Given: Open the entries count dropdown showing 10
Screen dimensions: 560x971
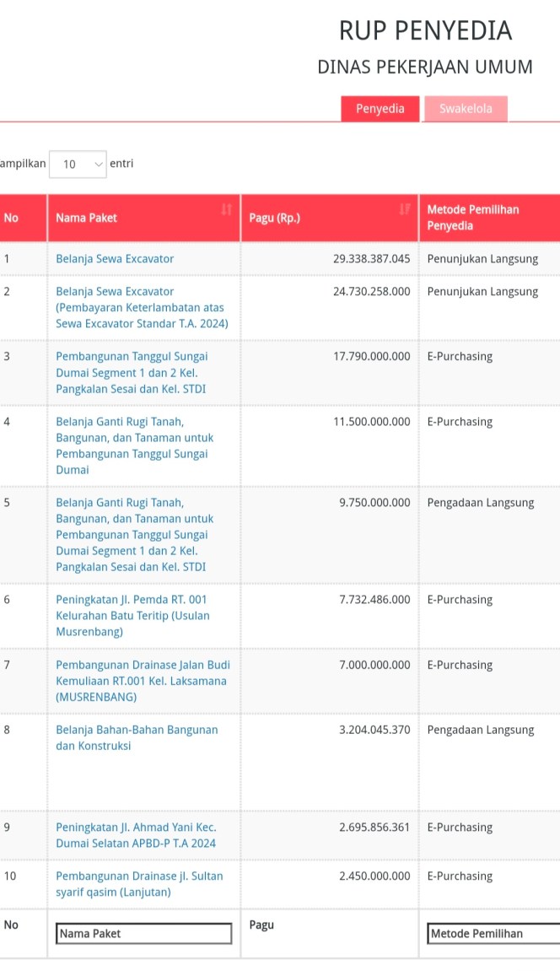Looking at the screenshot, I should (78, 165).
